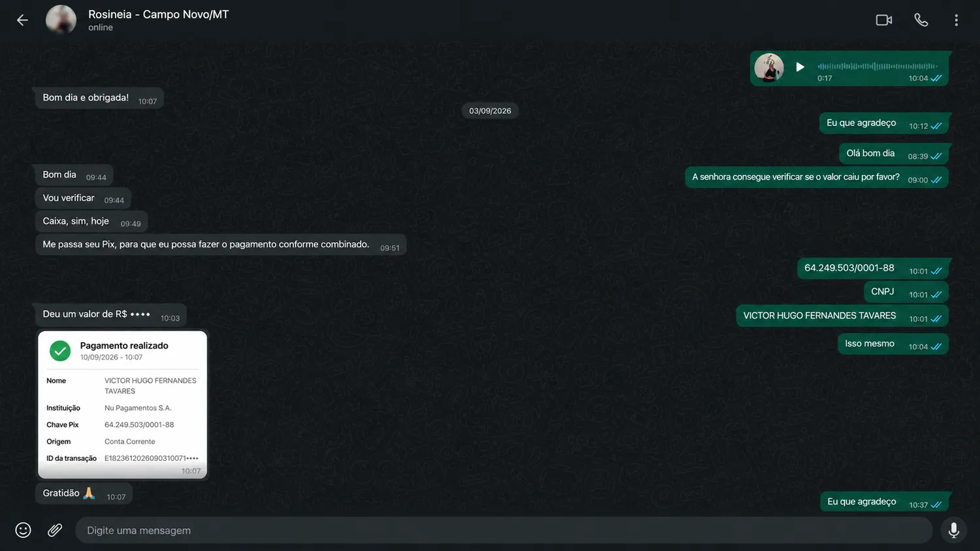Image resolution: width=980 pixels, height=551 pixels.
Task: Select message '64.249.503/0001-88' sent at 10:01
Action: coord(873,268)
